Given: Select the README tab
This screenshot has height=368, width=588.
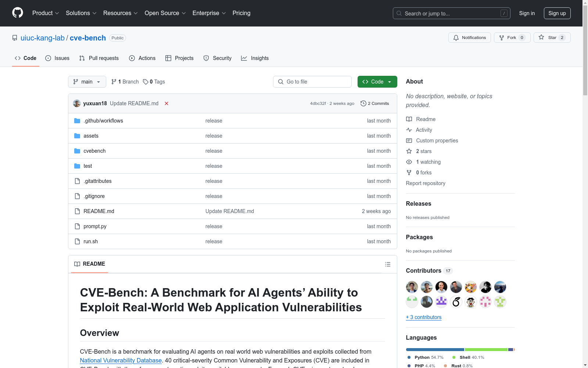Looking at the screenshot, I should click(90, 264).
